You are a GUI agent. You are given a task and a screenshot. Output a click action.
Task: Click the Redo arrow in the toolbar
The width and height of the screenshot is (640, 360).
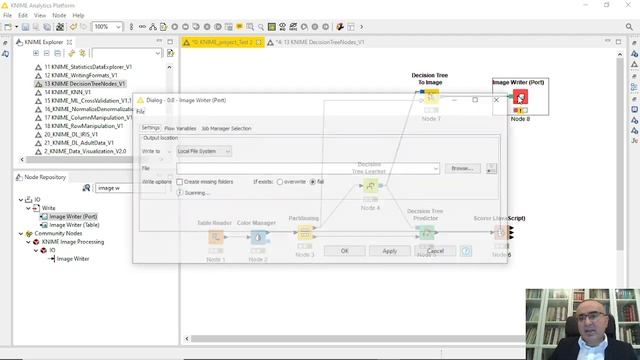84,27
